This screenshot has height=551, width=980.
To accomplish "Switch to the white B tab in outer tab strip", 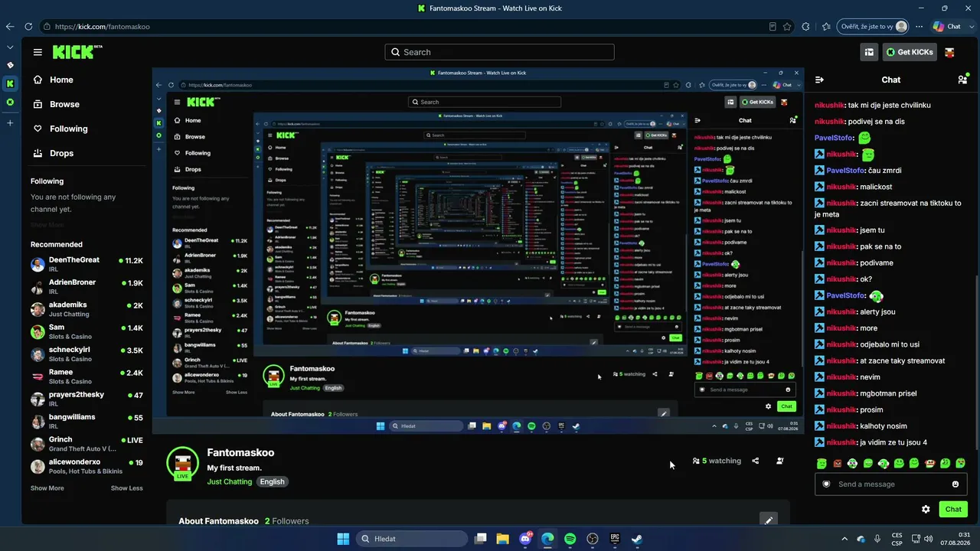I will (10, 65).
